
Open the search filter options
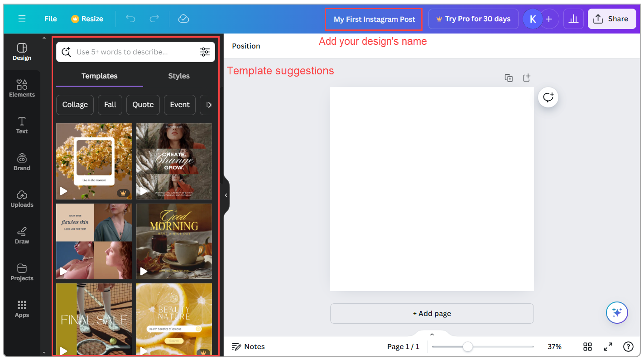(x=205, y=52)
